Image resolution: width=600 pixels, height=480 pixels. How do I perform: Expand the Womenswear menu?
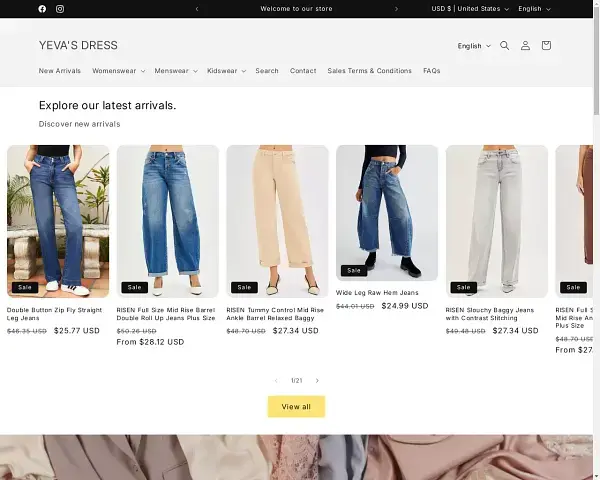118,71
